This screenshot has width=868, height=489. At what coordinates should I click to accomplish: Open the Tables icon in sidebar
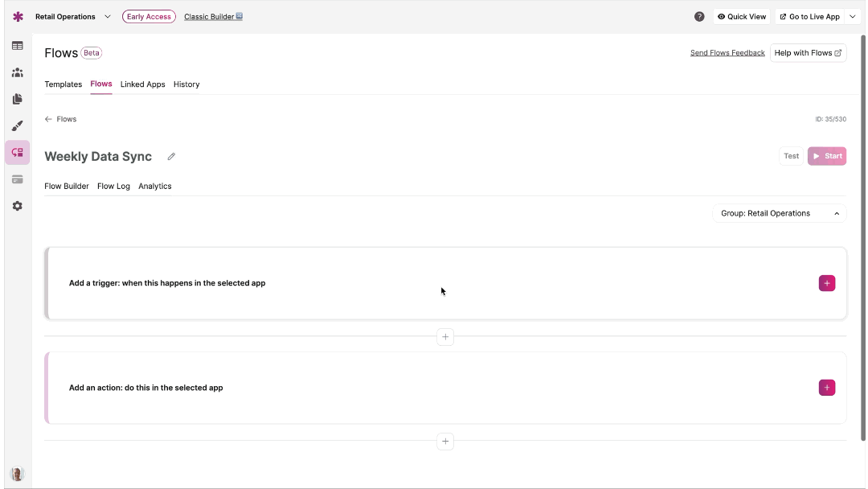tap(18, 46)
